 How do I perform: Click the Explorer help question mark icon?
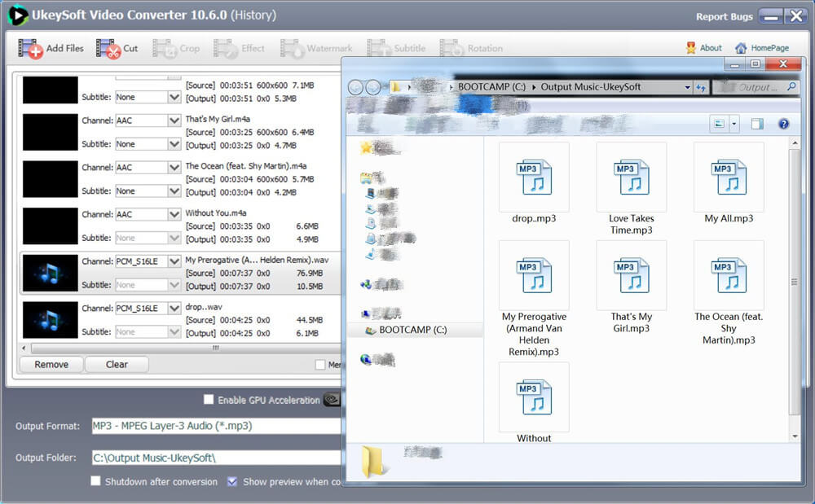[783, 124]
